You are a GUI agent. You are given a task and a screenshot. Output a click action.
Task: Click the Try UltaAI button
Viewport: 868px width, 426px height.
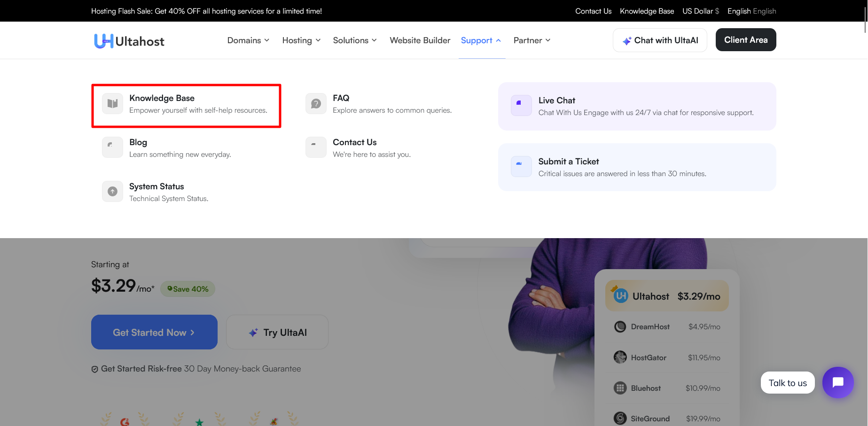click(x=277, y=332)
